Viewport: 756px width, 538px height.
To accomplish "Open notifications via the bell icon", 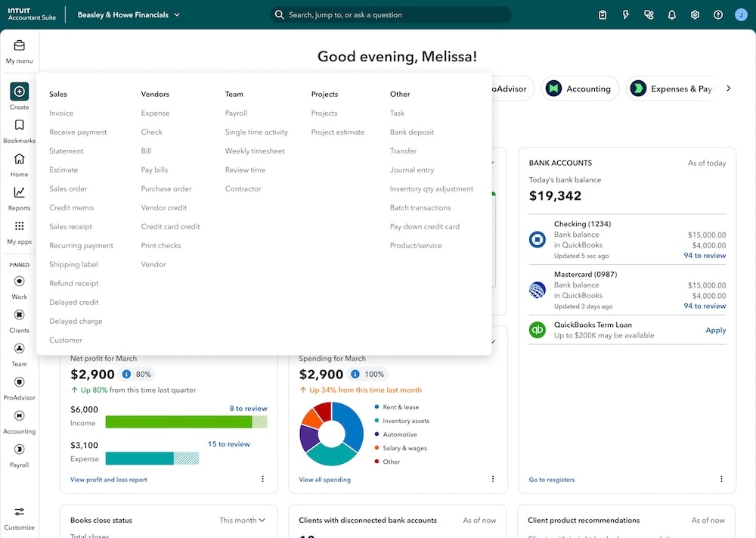I will tap(671, 14).
